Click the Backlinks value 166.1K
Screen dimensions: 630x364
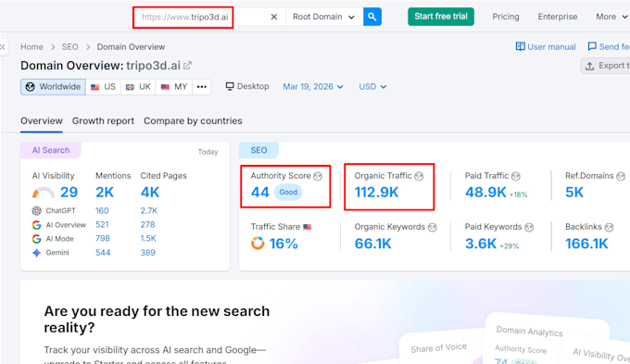click(x=586, y=244)
